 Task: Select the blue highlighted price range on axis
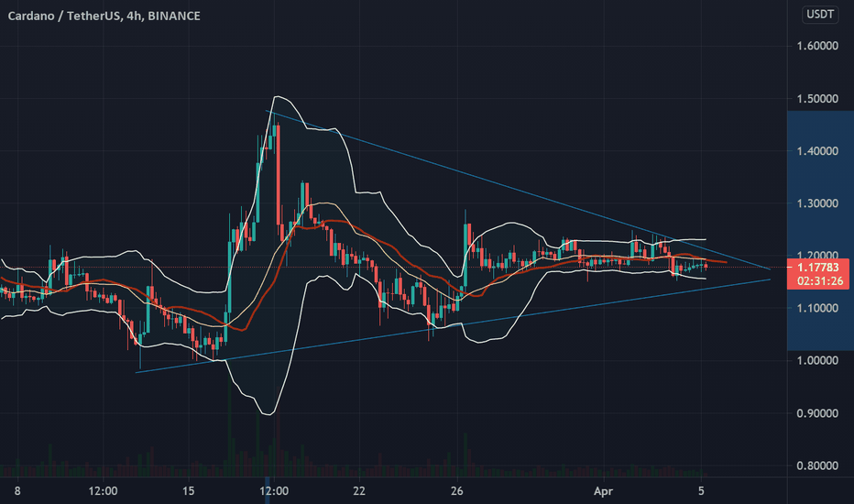(x=820, y=231)
